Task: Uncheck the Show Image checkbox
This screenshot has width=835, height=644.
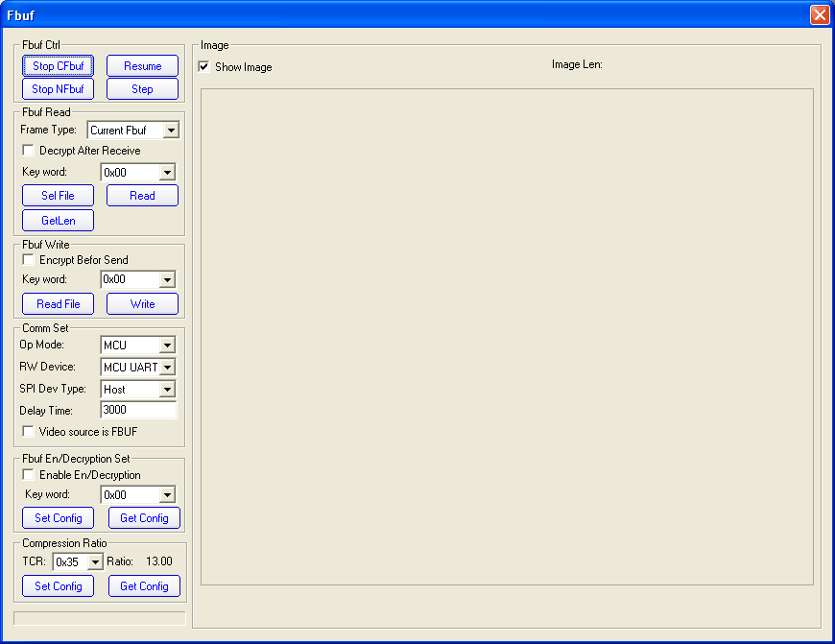Action: (204, 67)
